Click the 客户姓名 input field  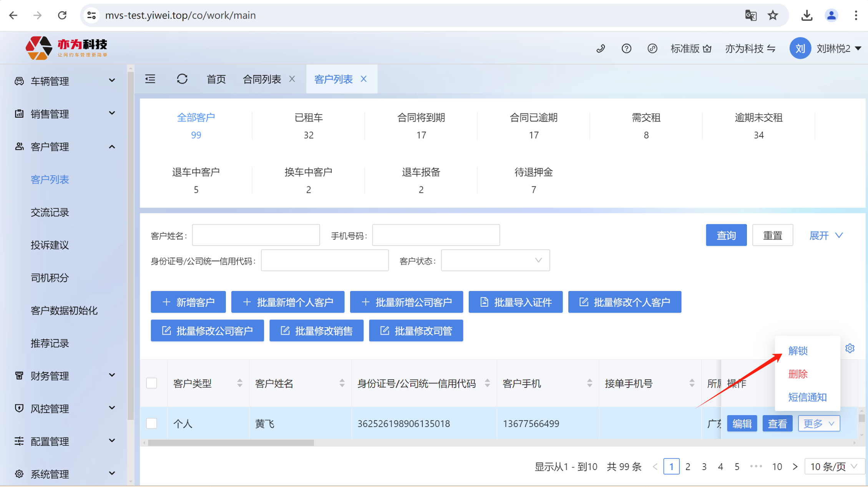point(256,235)
